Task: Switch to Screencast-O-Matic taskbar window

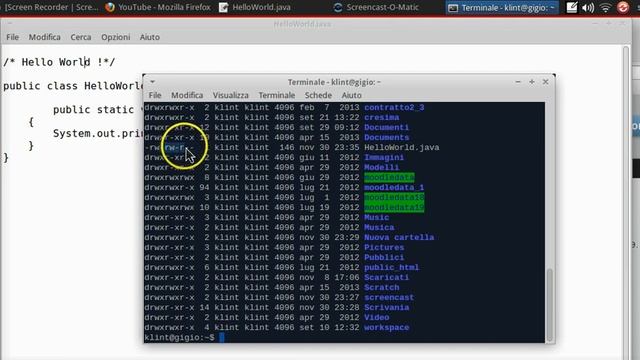Action: coord(376,7)
